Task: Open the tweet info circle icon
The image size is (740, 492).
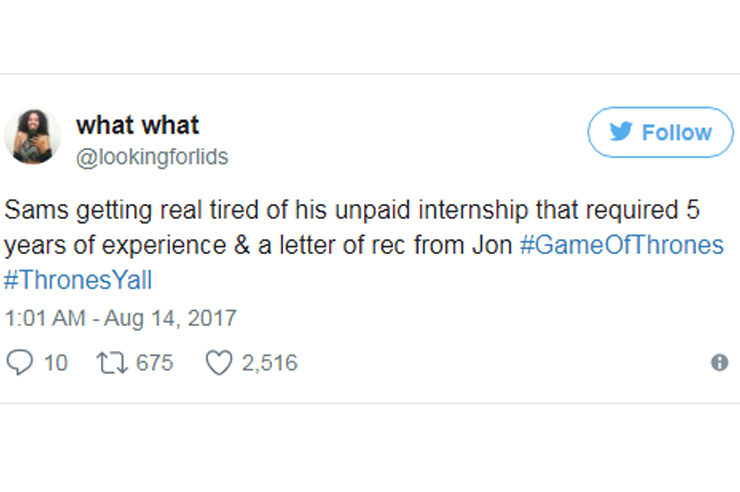Action: (719, 363)
